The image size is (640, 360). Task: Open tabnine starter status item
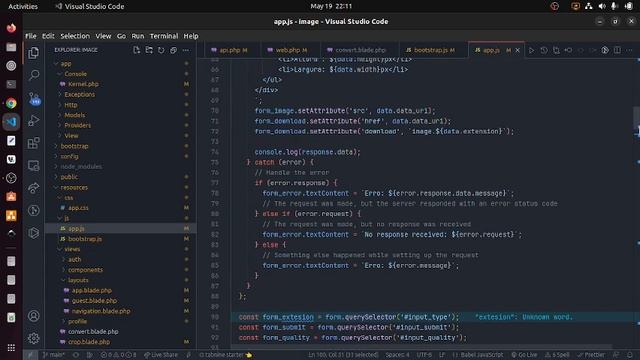tap(226, 355)
